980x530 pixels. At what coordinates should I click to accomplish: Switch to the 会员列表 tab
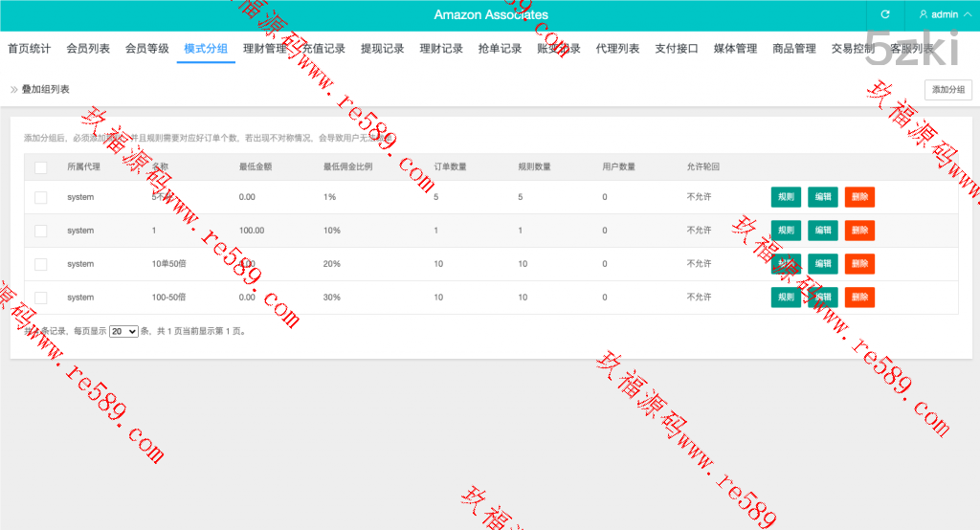click(88, 49)
